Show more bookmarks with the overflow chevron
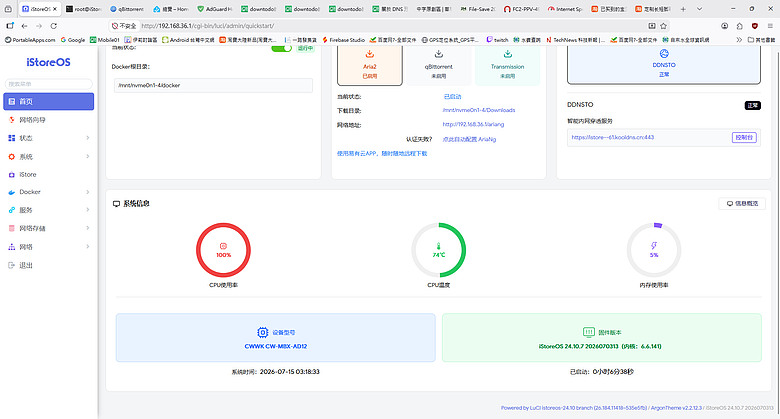Image resolution: width=780 pixels, height=419 pixels. [739, 40]
